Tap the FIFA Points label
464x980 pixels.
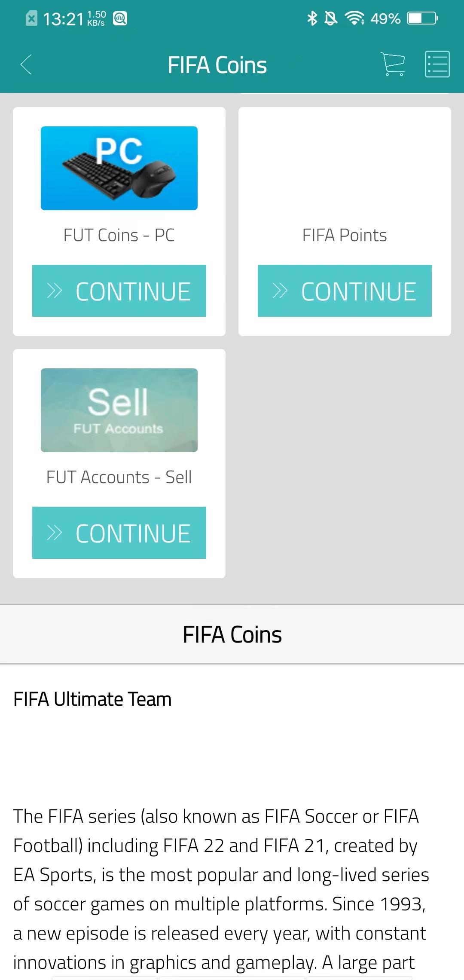tap(345, 236)
